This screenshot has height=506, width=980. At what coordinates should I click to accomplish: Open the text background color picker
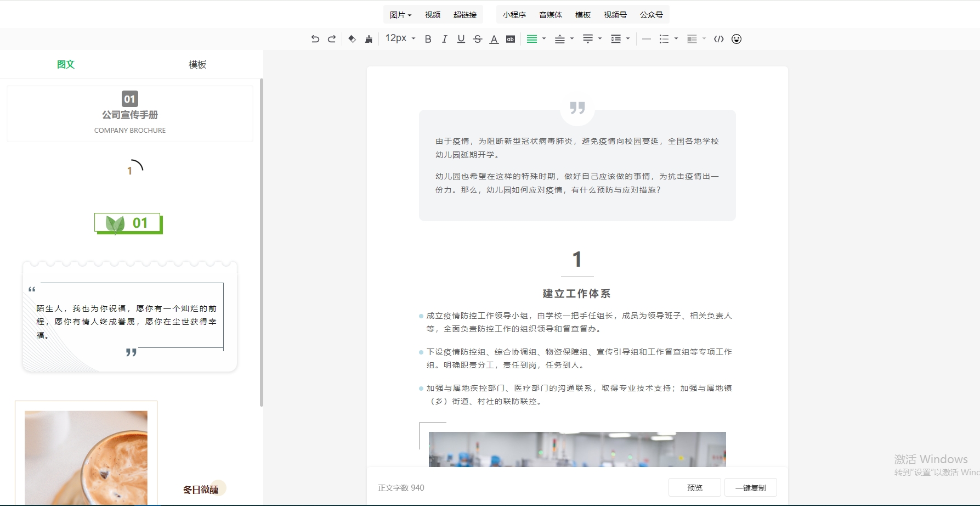511,39
